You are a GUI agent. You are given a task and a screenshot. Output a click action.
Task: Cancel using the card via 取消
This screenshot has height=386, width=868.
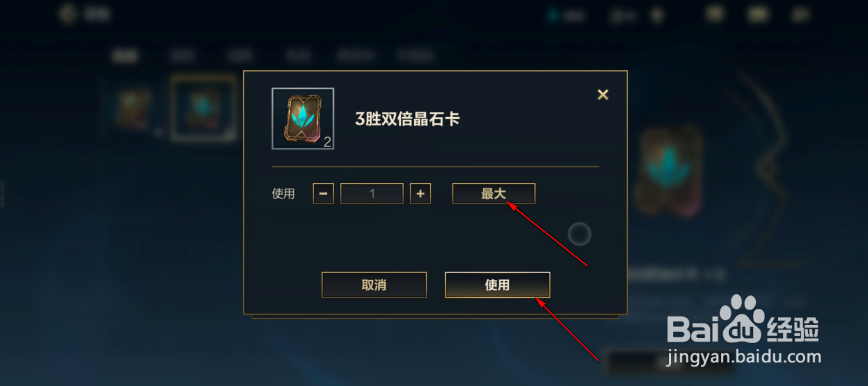click(x=374, y=285)
